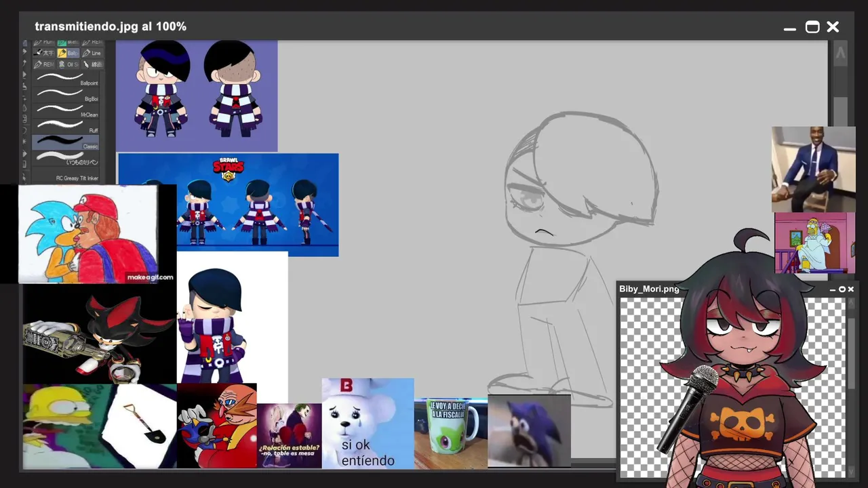
Task: Select the fiscalía mug image
Action: coord(451,434)
